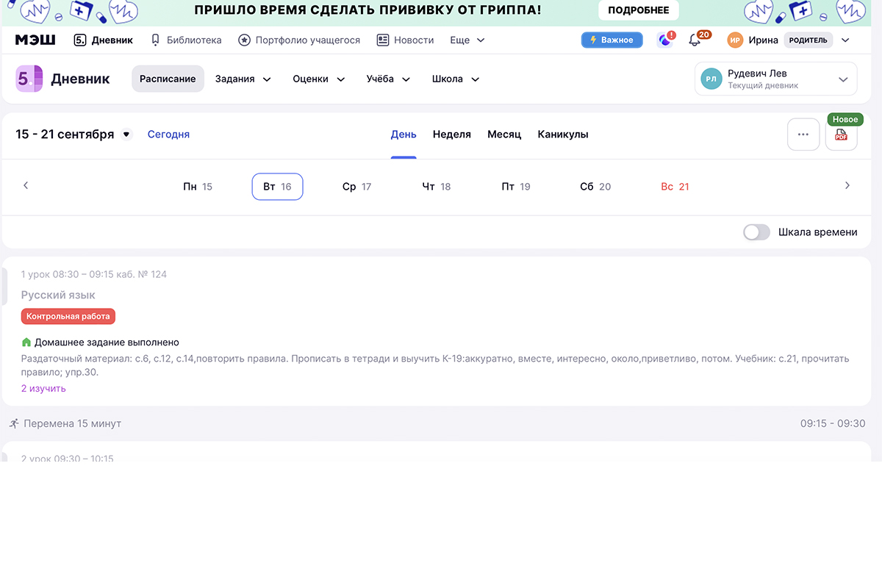Open the Задания dropdown menu
Viewport: 882px width, 588px height.
pyautogui.click(x=243, y=79)
